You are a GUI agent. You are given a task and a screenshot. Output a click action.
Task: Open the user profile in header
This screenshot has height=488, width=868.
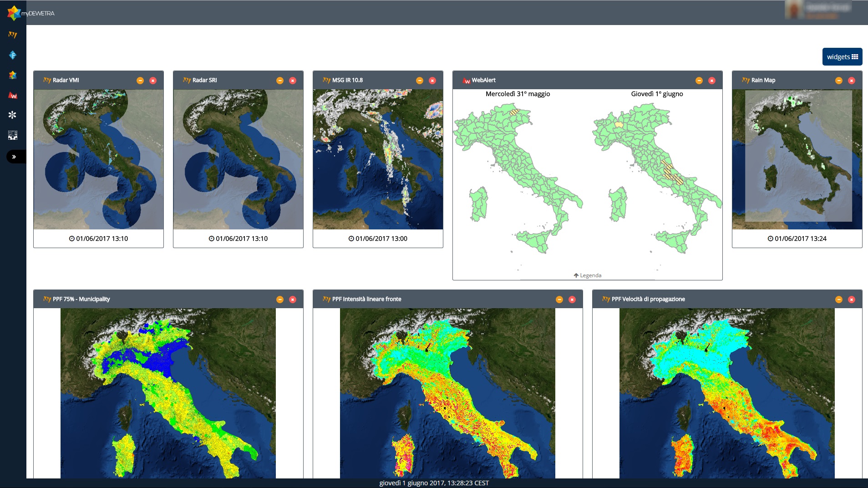(x=820, y=10)
